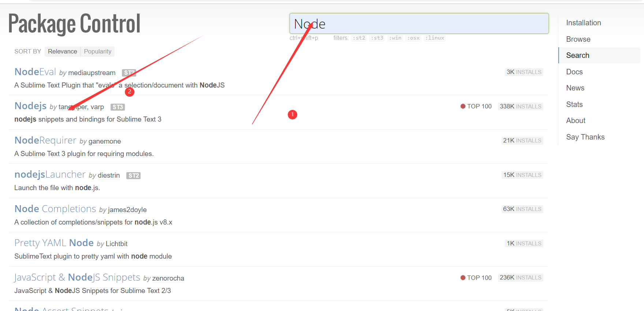View author varp's packages
Viewport: 644px width, 311px height.
pyautogui.click(x=97, y=107)
